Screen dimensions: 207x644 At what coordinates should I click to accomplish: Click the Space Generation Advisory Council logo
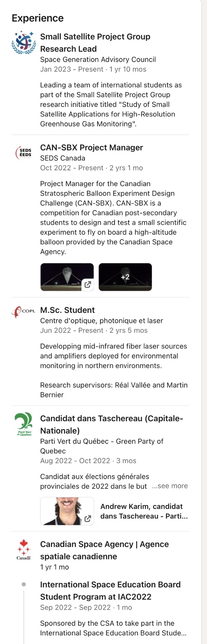click(x=24, y=42)
